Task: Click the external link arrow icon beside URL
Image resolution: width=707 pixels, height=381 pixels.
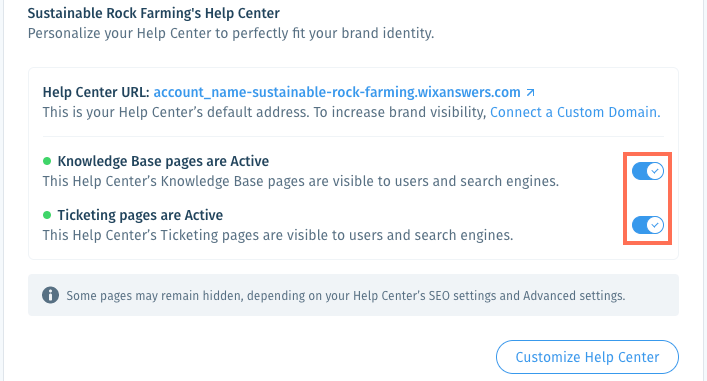Action: pyautogui.click(x=531, y=92)
